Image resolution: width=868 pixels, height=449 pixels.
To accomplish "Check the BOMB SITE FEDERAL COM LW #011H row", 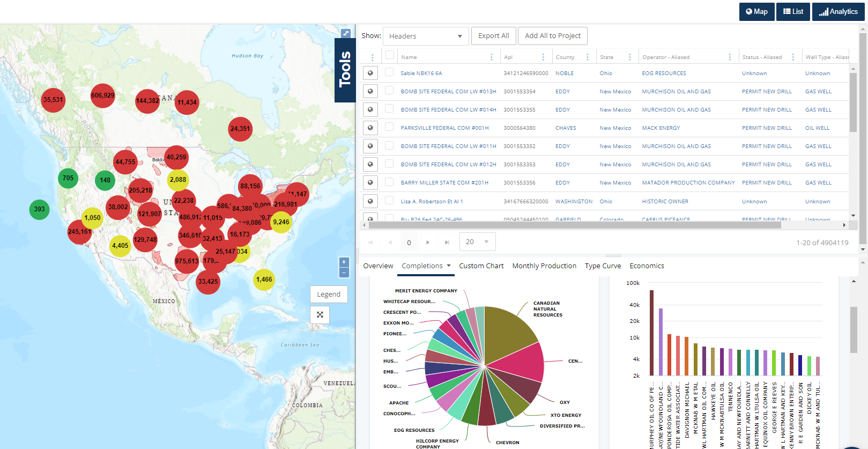I will [x=389, y=145].
